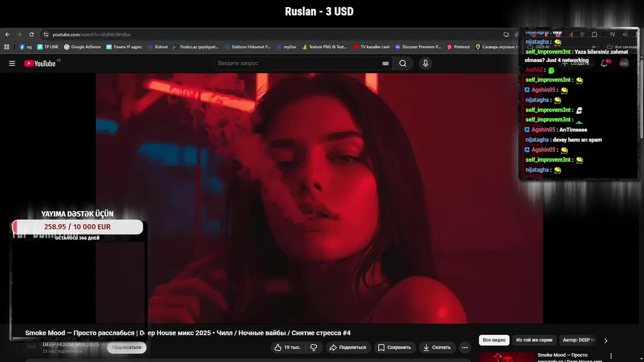Open the on-screen keyboard icon in search

385,63
